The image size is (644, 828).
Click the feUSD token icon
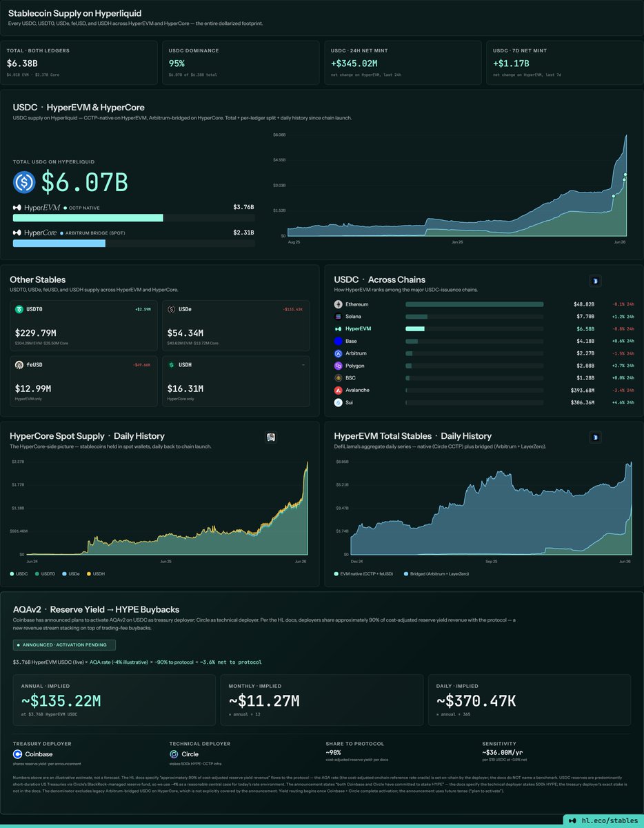pos(20,364)
